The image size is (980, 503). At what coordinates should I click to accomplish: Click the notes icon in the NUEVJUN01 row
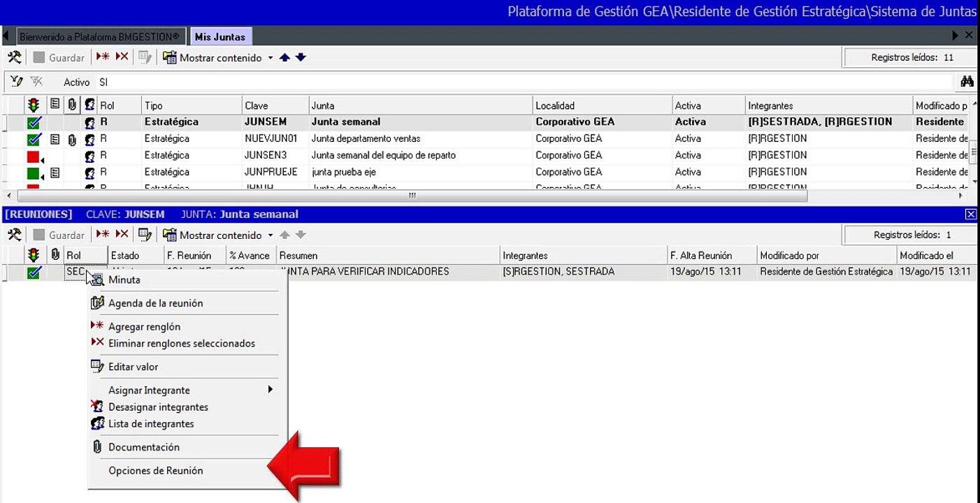[x=55, y=139]
